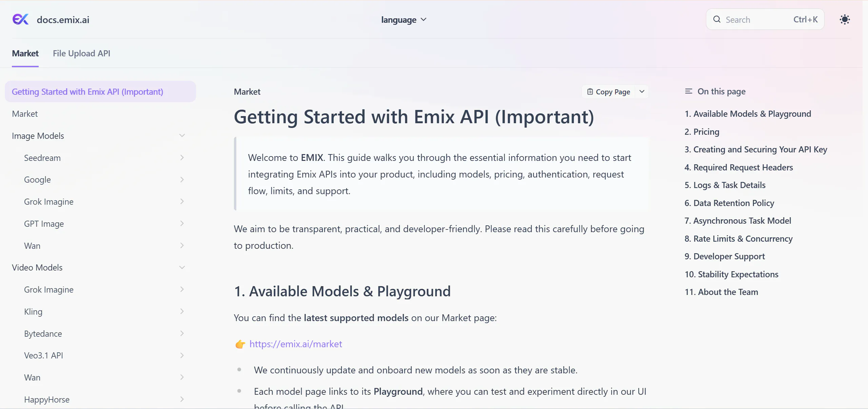Image resolution: width=868 pixels, height=409 pixels.
Task: Collapse the Image Models section
Action: pyautogui.click(x=182, y=135)
